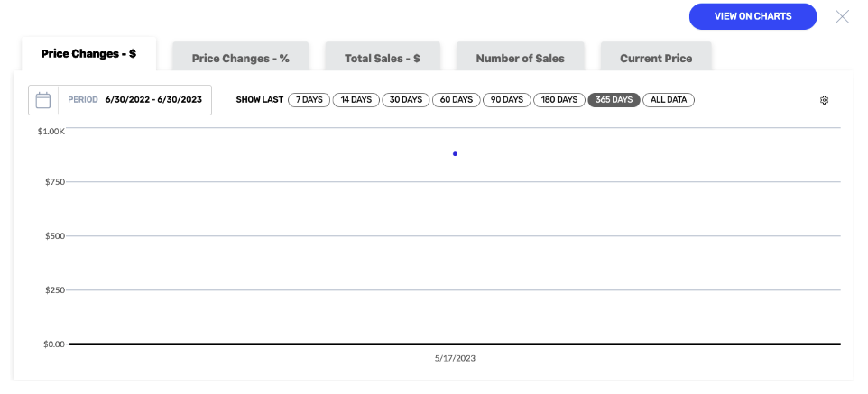Close the chart panel with X

coord(842,16)
